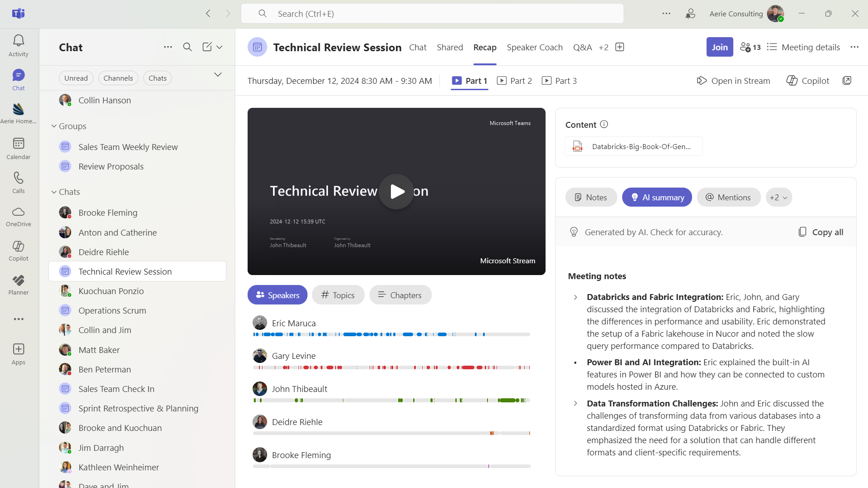Select recording Part 3
The height and width of the screenshot is (488, 868).
[x=560, y=81]
